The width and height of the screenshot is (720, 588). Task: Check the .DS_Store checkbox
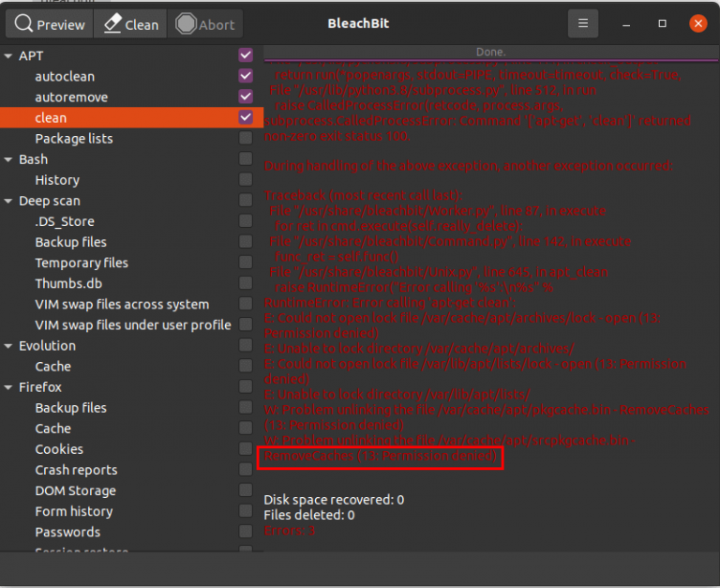coord(246,221)
